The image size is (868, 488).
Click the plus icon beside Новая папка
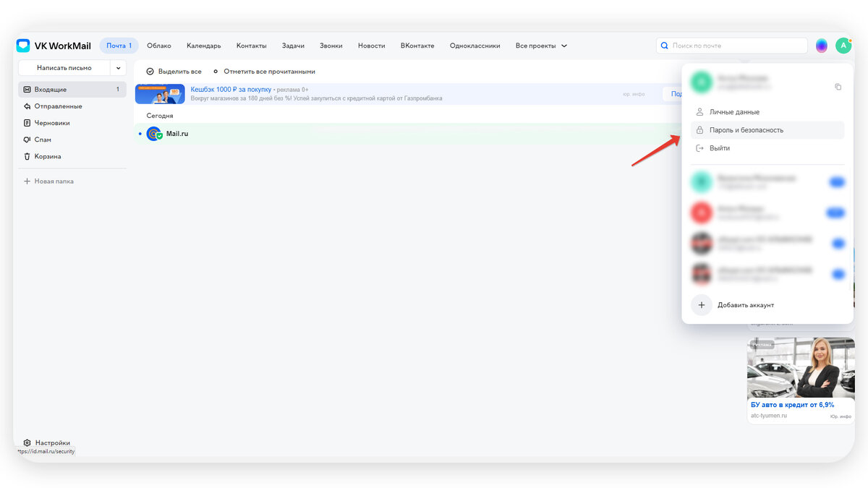coord(27,181)
